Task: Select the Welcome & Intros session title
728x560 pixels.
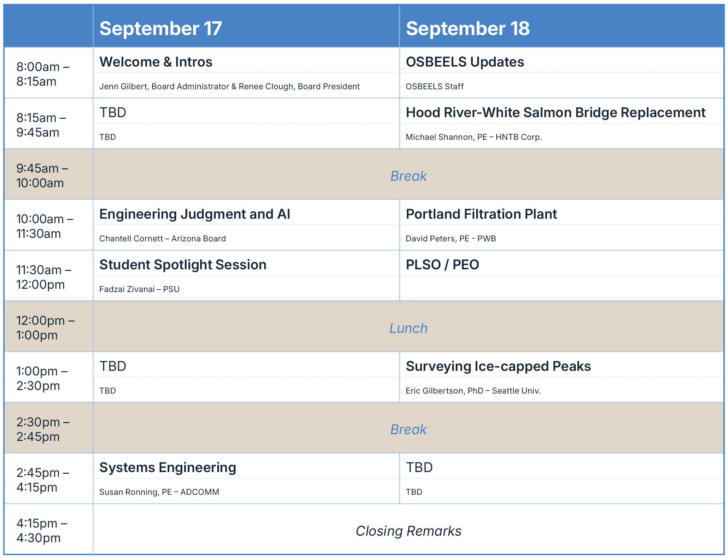Action: [156, 62]
